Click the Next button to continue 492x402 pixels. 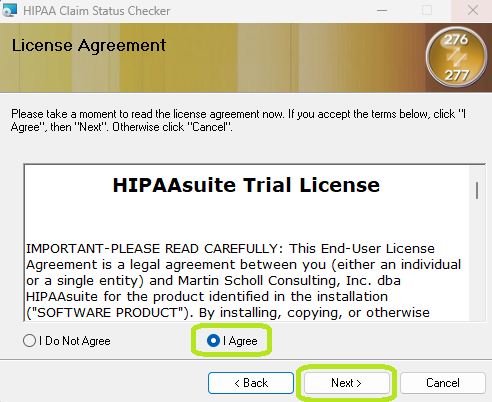347,383
